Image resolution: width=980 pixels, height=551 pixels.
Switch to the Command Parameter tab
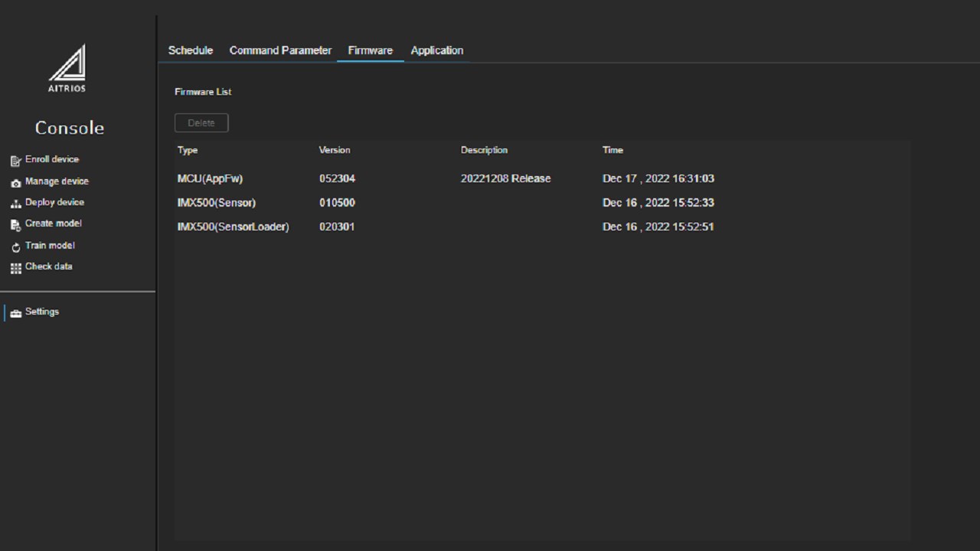click(280, 51)
